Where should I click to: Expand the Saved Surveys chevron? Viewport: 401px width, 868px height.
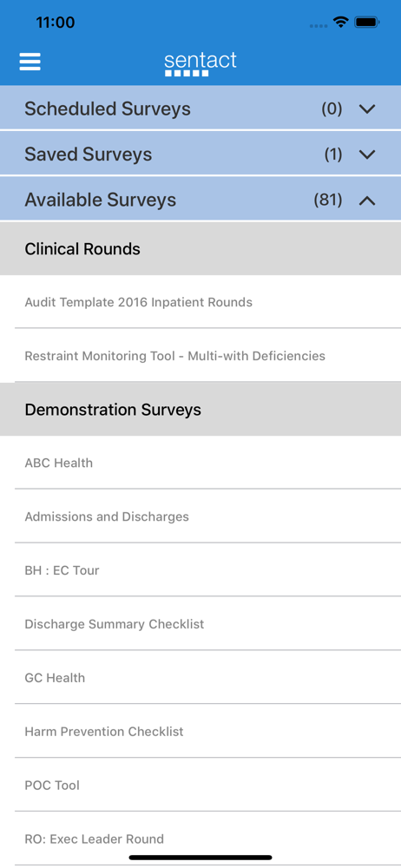coord(367,155)
